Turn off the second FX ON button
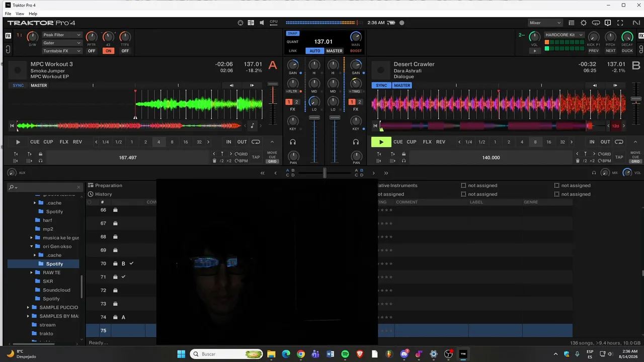Screen dimensions: 644x362 tap(108, 51)
